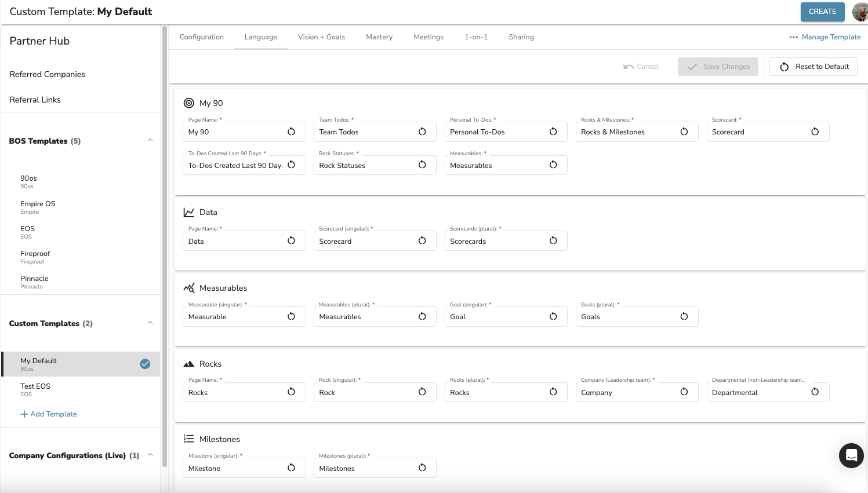This screenshot has width=868, height=493.
Task: Select the Empire OS template
Action: (x=81, y=207)
